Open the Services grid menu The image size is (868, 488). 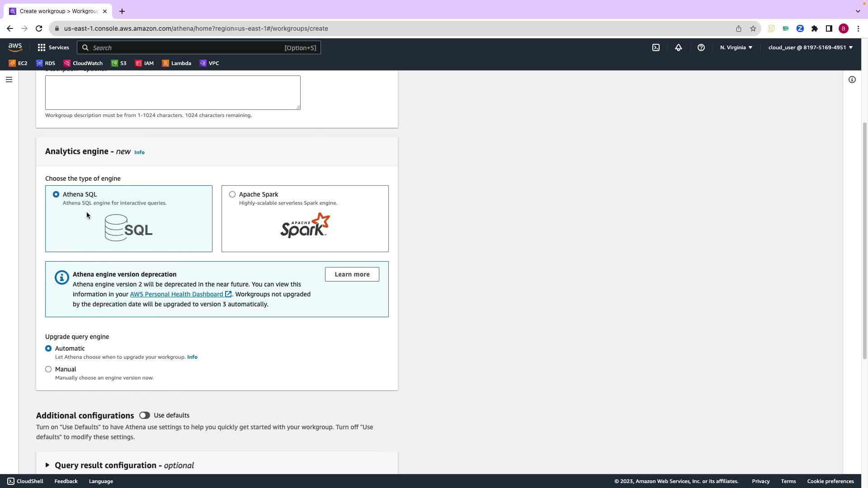(x=53, y=47)
